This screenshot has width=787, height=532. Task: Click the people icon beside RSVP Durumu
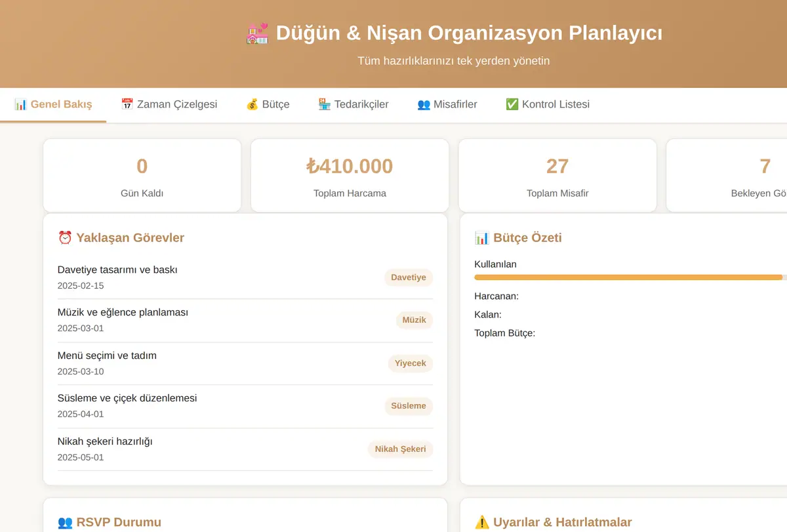65,522
